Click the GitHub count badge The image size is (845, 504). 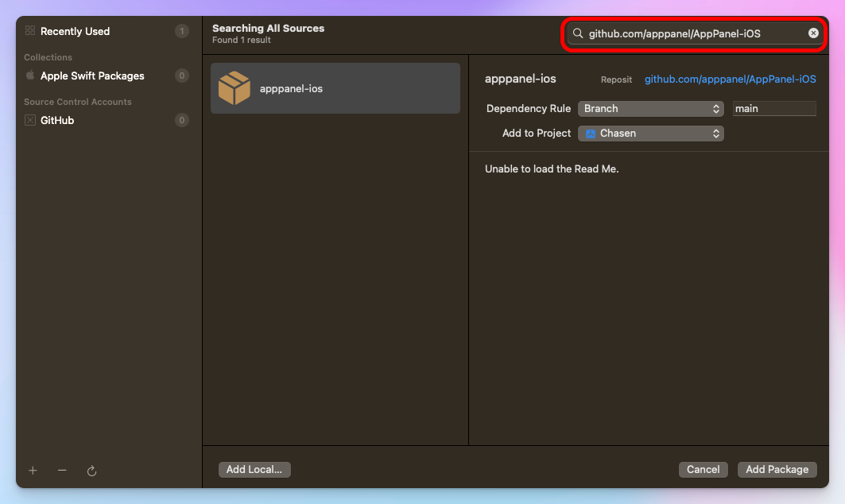181,120
